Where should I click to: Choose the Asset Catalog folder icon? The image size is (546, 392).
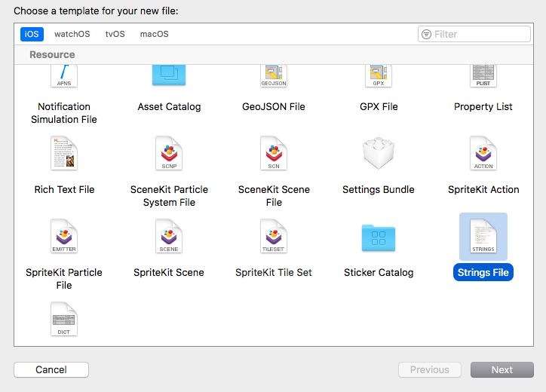pyautogui.click(x=169, y=75)
